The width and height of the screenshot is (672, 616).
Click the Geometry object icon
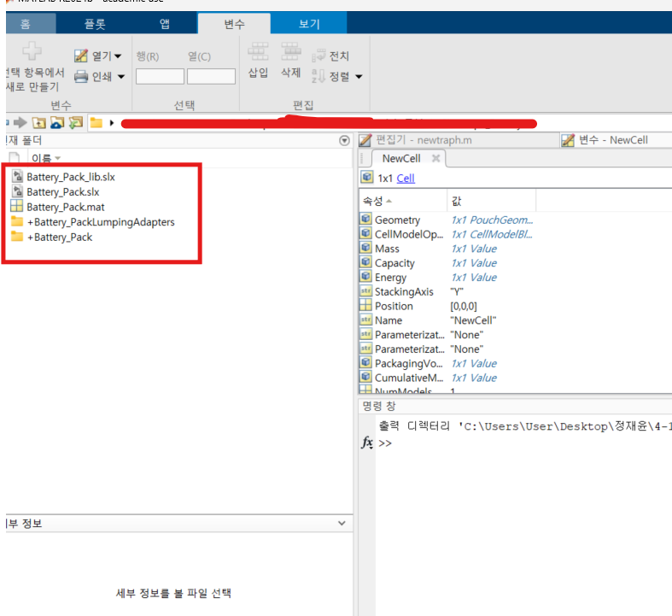point(365,219)
